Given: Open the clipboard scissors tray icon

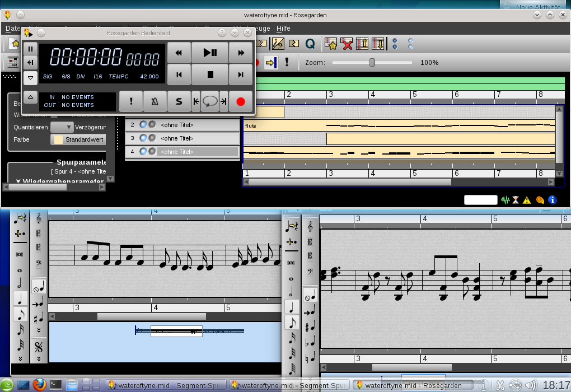Looking at the screenshot, I should (500, 385).
